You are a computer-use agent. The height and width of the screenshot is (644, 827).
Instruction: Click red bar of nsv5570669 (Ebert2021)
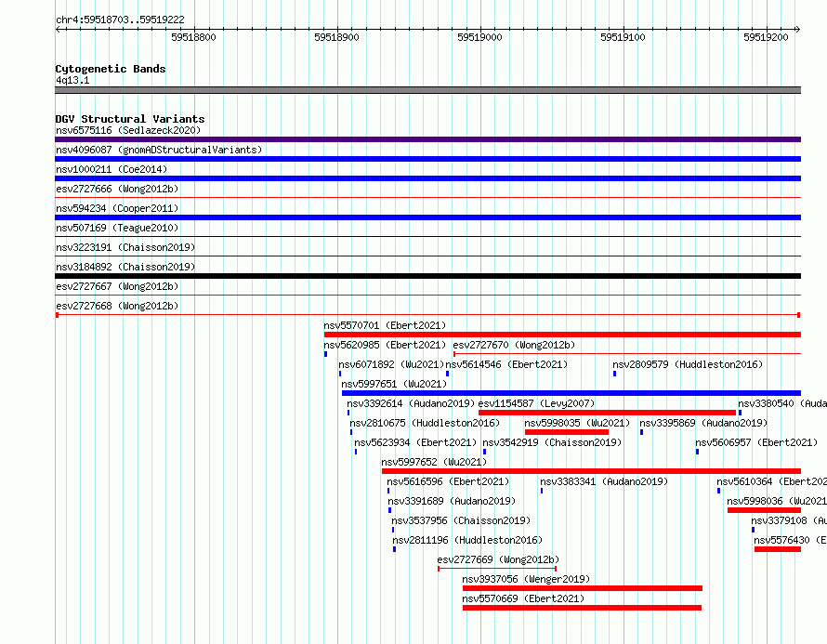(583, 608)
